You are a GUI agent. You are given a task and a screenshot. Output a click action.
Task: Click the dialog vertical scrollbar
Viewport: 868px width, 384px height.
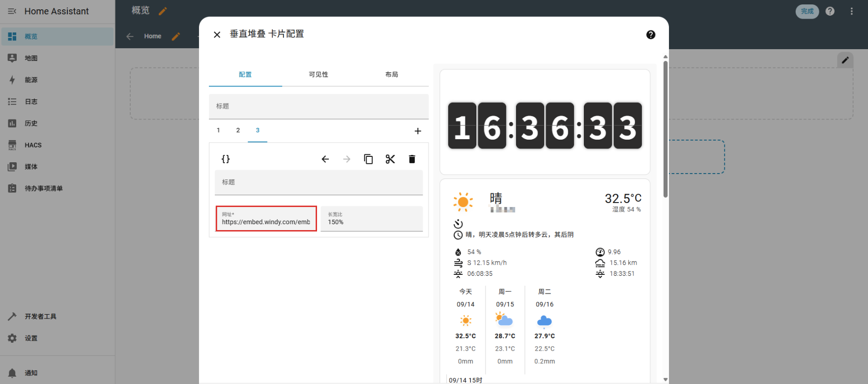(x=665, y=129)
